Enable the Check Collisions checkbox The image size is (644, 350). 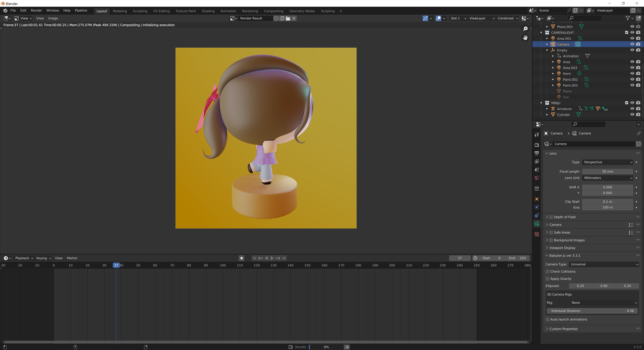pos(548,271)
